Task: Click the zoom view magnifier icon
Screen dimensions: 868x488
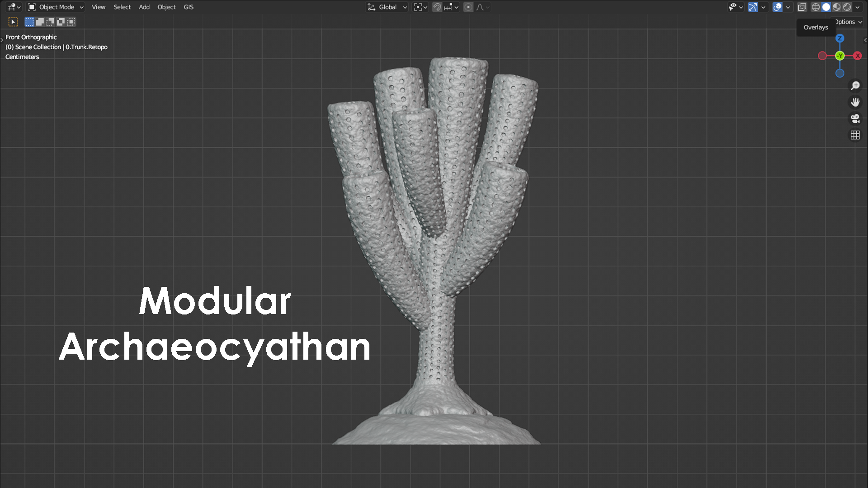Action: (x=855, y=85)
